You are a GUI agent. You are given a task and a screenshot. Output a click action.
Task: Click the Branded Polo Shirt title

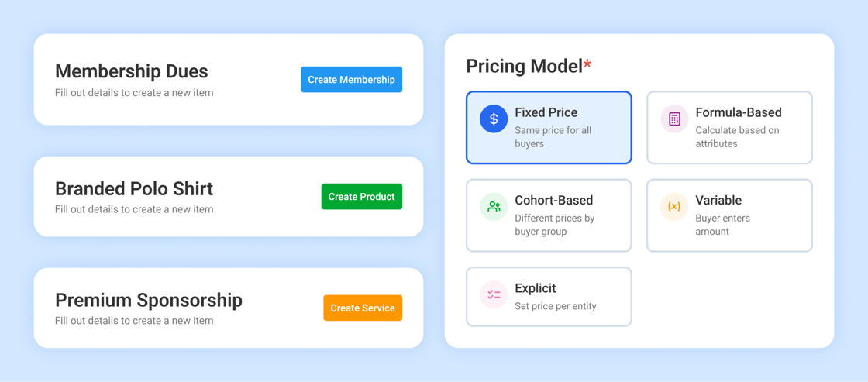point(134,189)
